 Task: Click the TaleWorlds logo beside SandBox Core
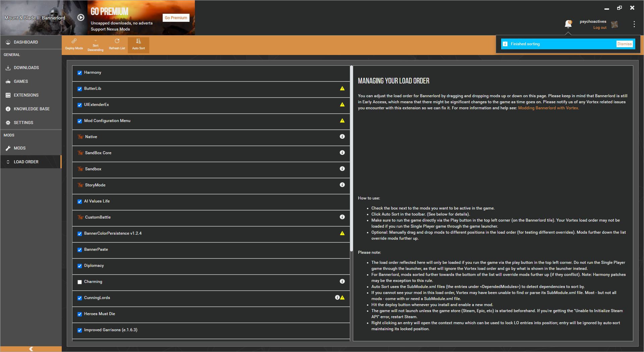tap(80, 153)
